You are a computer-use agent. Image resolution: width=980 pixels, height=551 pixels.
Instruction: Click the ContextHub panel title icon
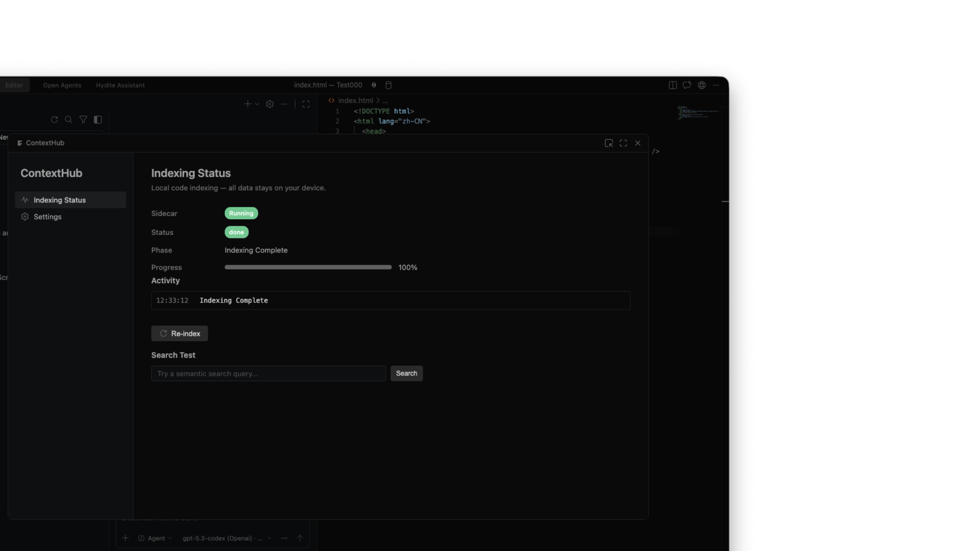click(19, 143)
